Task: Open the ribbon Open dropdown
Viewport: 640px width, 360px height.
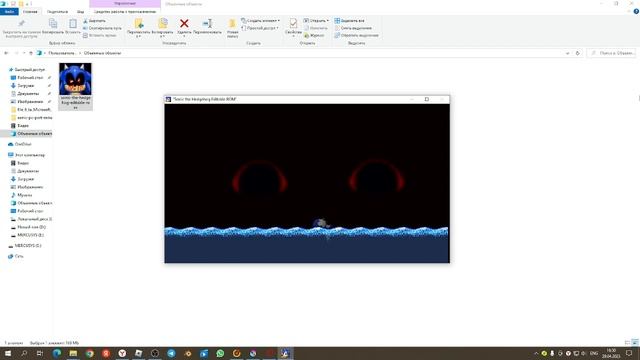Action: [x=316, y=20]
